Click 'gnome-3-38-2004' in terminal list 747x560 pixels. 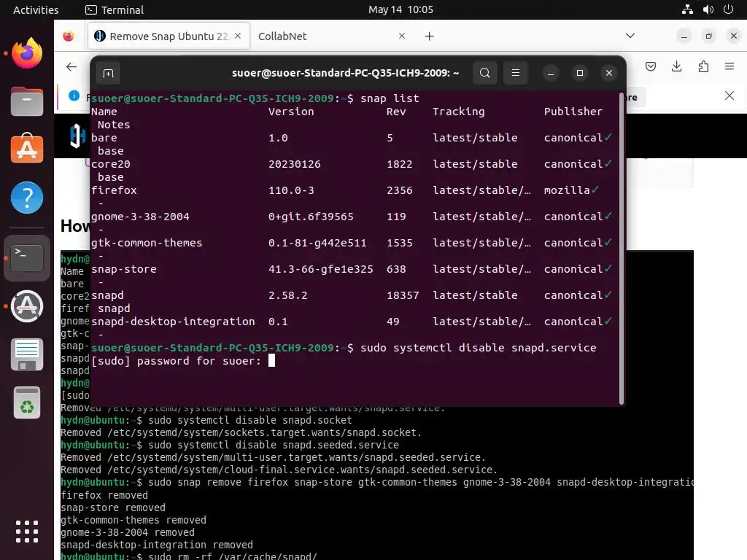[140, 217]
